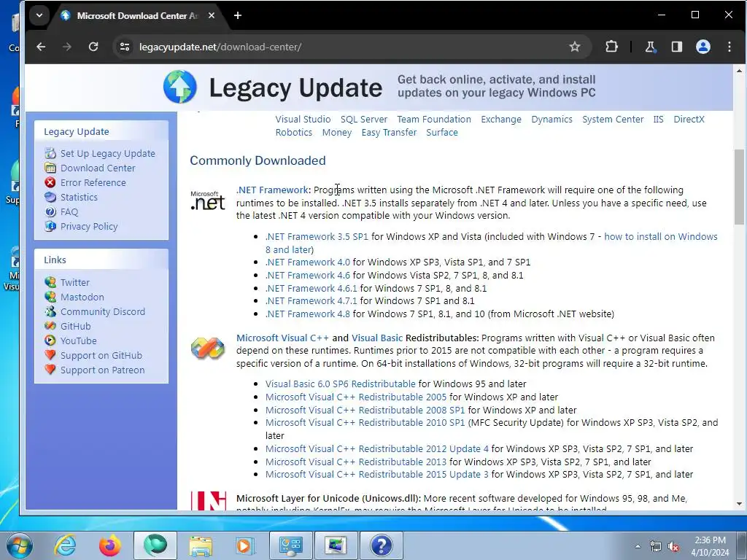The height and width of the screenshot is (560, 747).
Task: Open the GitHub sidebar link
Action: pos(75,326)
